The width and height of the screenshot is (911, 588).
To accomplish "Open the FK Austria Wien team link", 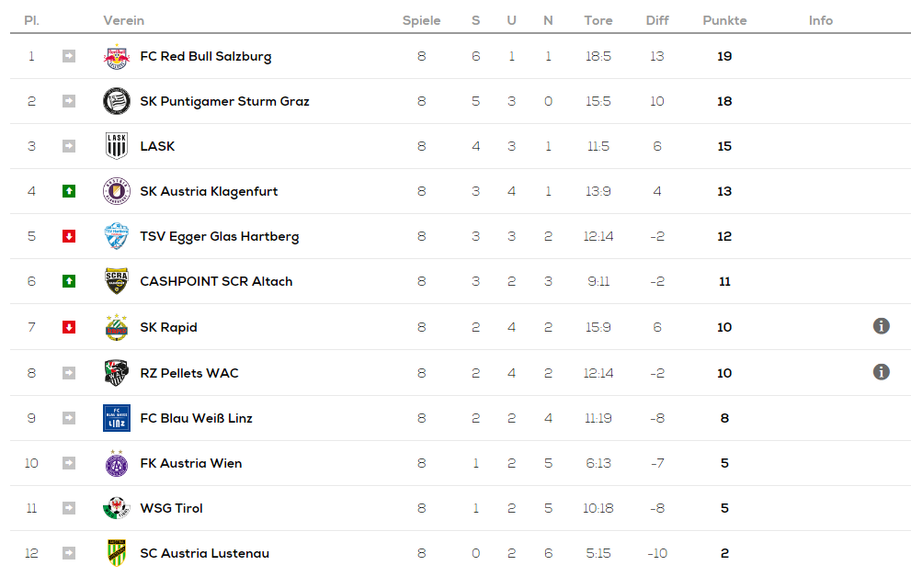I will tap(190, 463).
